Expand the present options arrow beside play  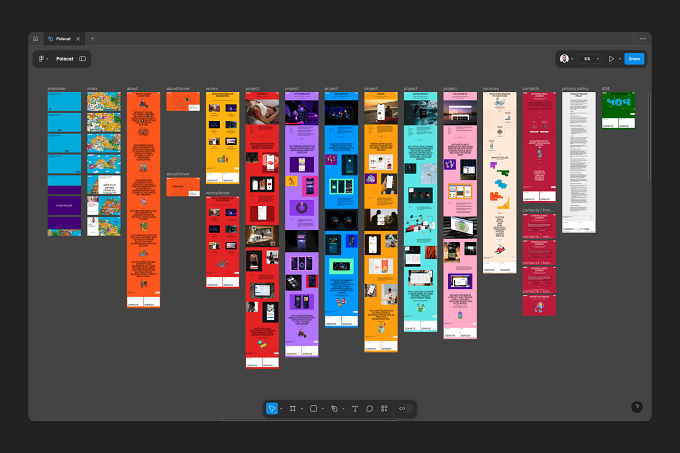(x=620, y=59)
